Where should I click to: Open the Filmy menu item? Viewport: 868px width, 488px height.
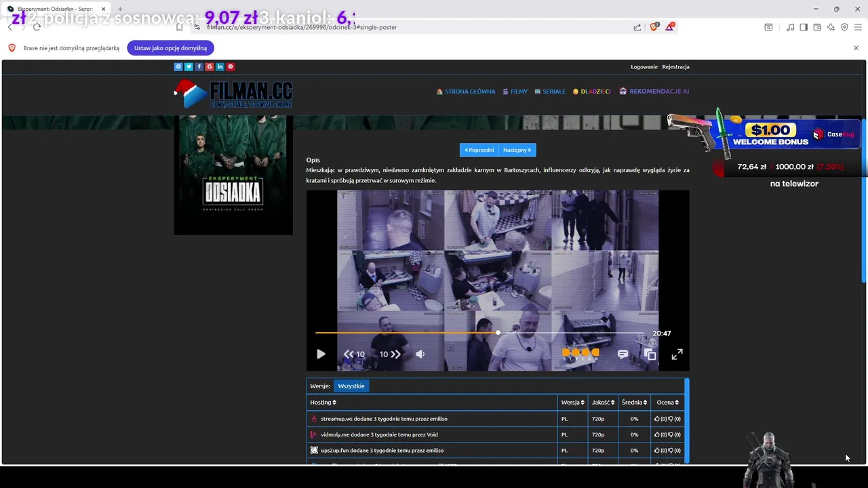pyautogui.click(x=515, y=91)
